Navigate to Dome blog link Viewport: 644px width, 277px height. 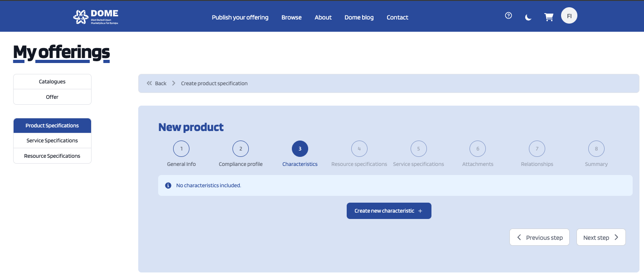point(359,17)
